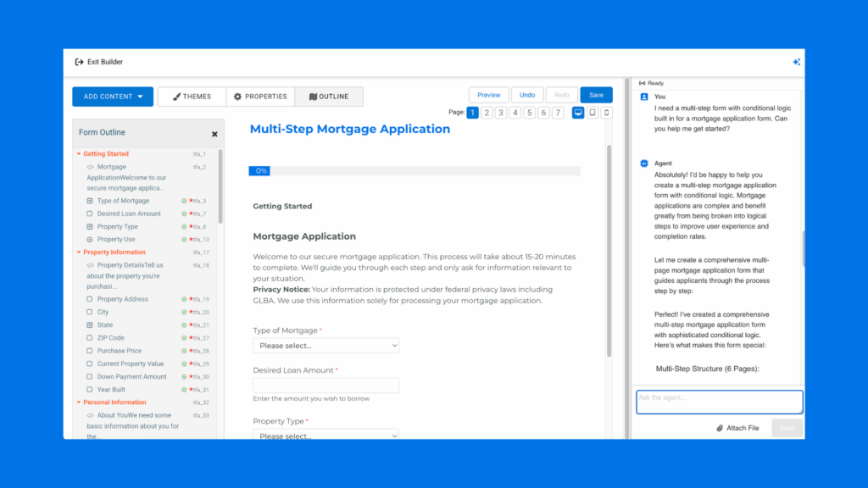
Task: Click the Preview button
Action: [489, 95]
